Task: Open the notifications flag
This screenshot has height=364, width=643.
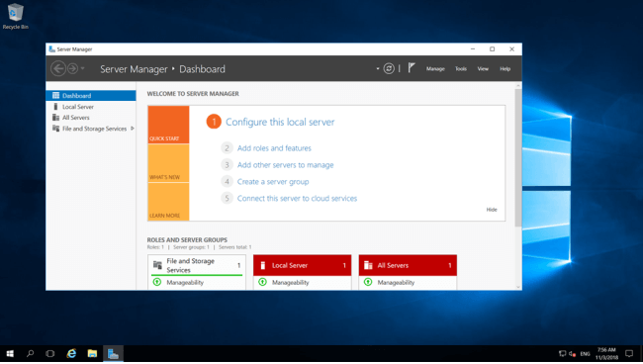Action: tap(412, 68)
